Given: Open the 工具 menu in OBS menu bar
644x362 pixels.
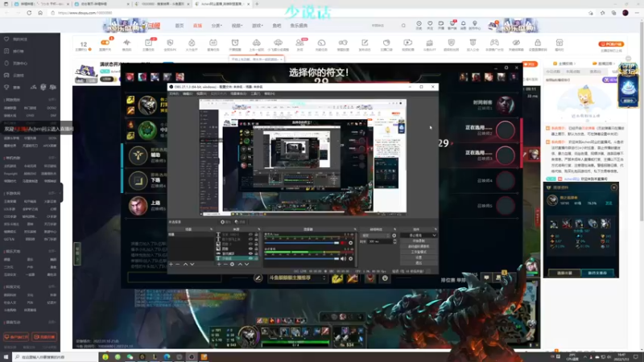Looking at the screenshot, I should click(255, 93).
